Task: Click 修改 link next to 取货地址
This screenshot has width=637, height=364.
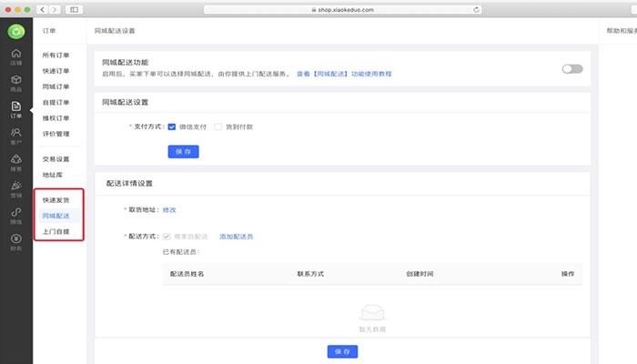Action: click(169, 209)
